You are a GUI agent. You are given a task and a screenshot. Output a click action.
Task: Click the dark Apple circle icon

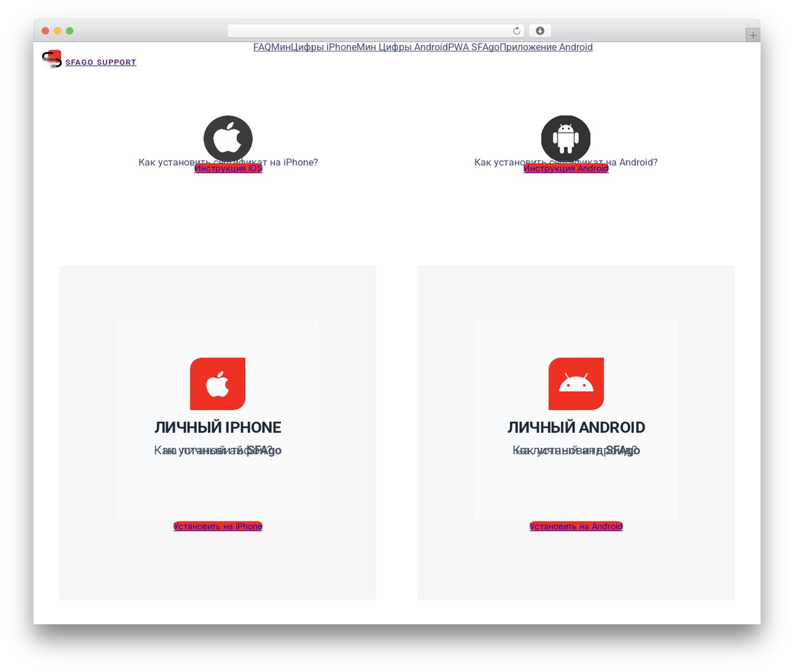click(228, 139)
